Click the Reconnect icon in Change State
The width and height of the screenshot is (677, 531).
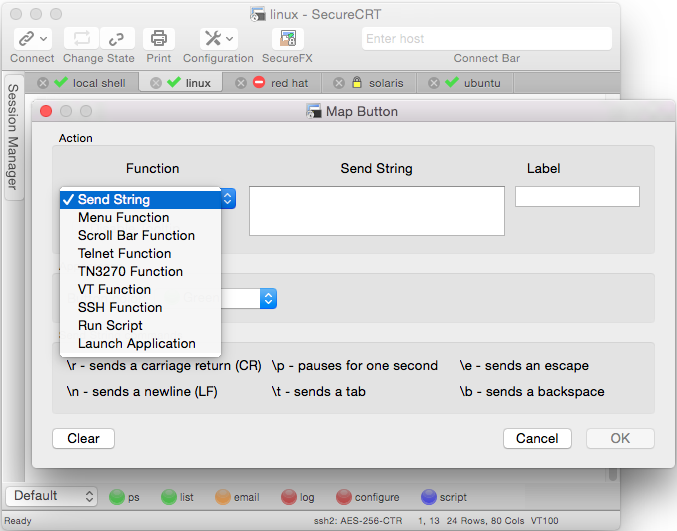(x=82, y=39)
